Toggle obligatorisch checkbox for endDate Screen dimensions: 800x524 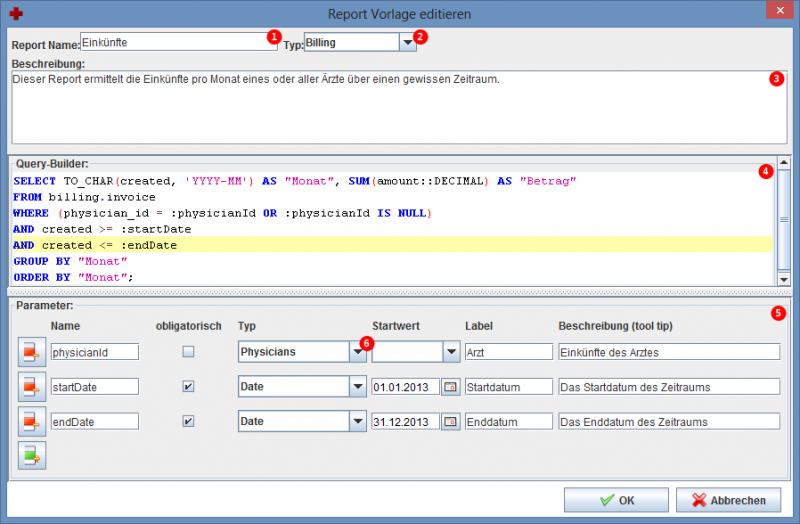188,422
